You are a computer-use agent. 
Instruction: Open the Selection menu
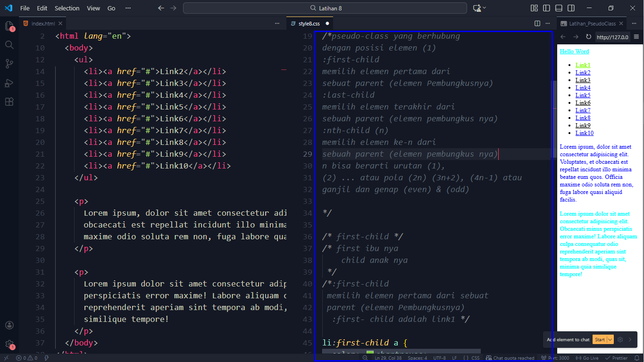[x=67, y=8]
